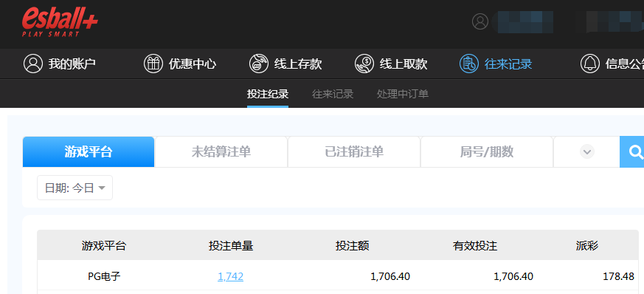Image resolution: width=644 pixels, height=294 pixels.
Task: Click the PG电子 platform cell
Action: point(104,276)
